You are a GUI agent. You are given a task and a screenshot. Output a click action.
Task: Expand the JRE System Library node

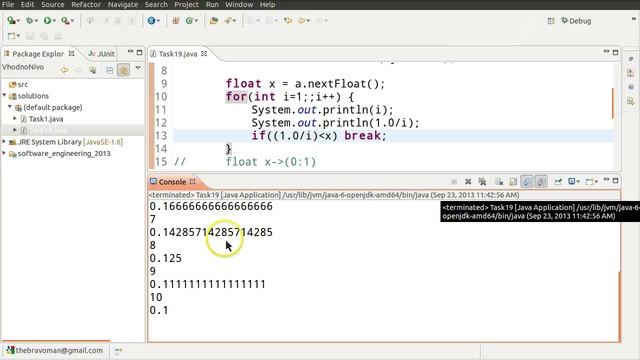tap(4, 141)
